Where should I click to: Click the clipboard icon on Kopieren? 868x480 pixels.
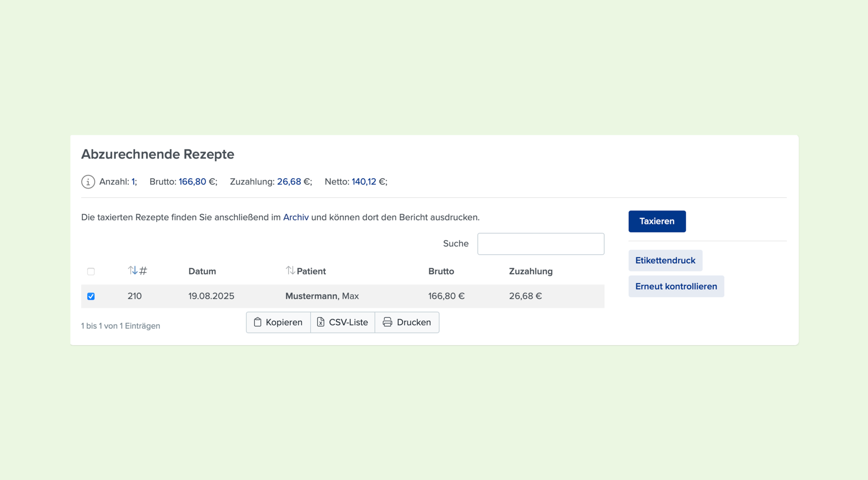coord(258,322)
